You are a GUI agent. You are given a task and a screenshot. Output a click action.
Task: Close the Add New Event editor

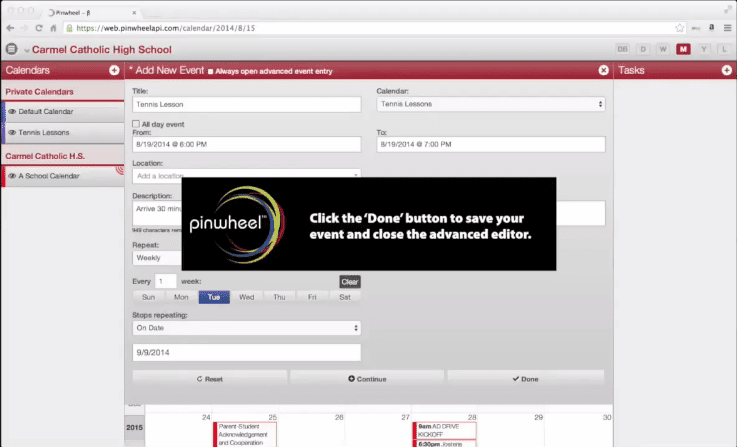point(604,71)
